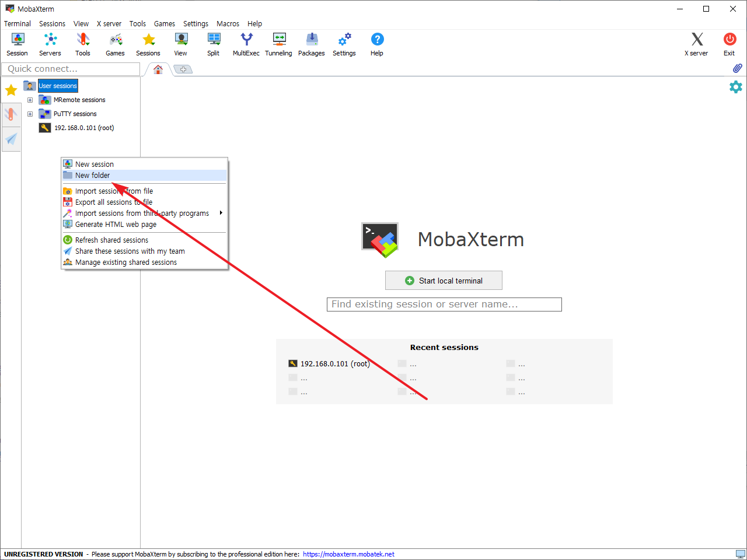Choose Import sessions from file
This screenshot has height=560, width=747.
(x=144, y=191)
